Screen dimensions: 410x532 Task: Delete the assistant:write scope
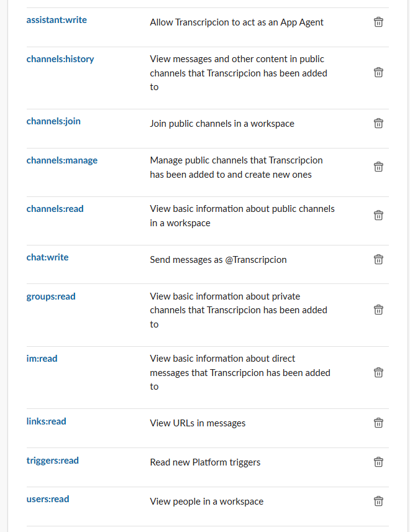click(378, 22)
